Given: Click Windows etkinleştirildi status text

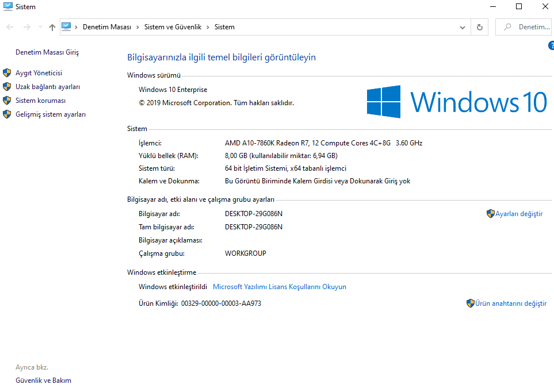Looking at the screenshot, I should click(x=173, y=287).
